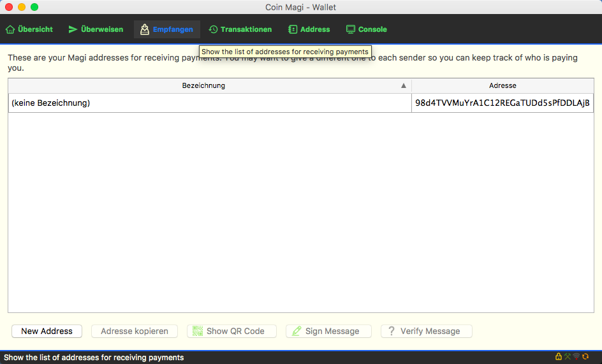Click the Verify Message button

(427, 331)
